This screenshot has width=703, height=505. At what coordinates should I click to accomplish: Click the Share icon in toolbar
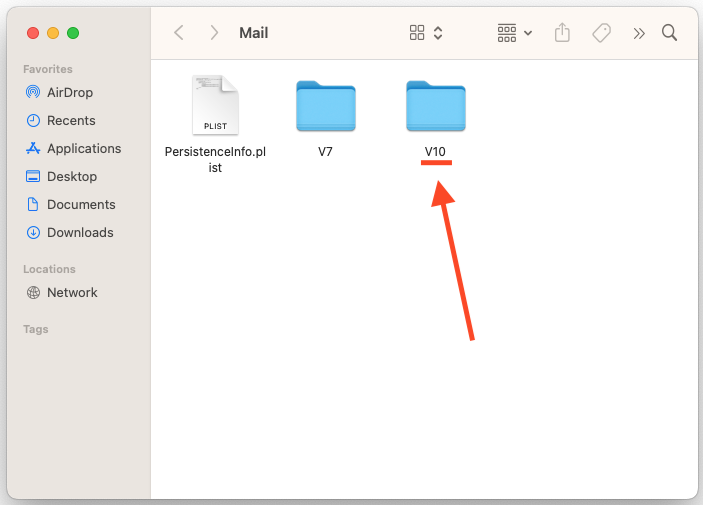[562, 33]
